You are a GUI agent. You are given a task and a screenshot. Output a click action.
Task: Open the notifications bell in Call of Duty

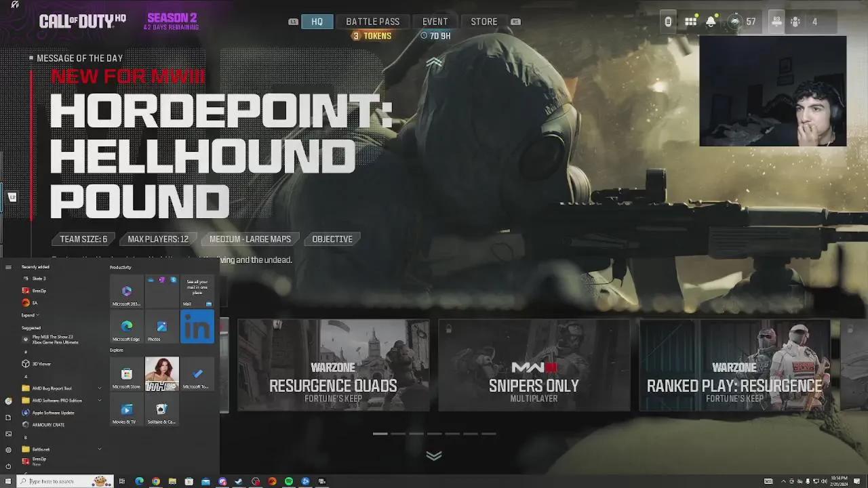coord(711,22)
